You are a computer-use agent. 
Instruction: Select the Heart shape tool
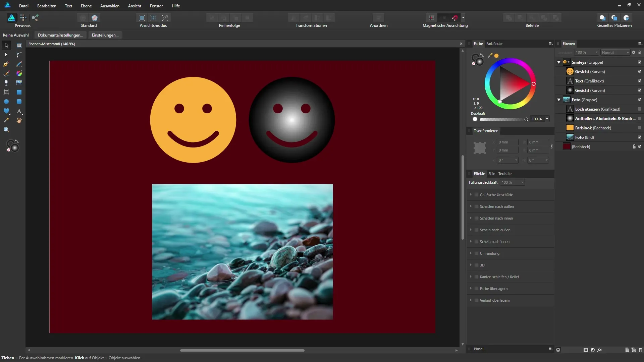point(6,111)
